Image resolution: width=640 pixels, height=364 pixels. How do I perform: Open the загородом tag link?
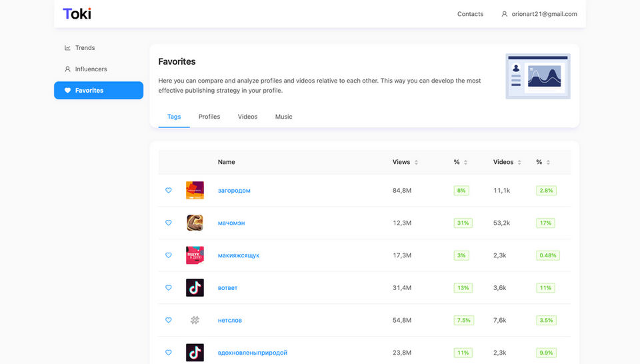pos(234,191)
